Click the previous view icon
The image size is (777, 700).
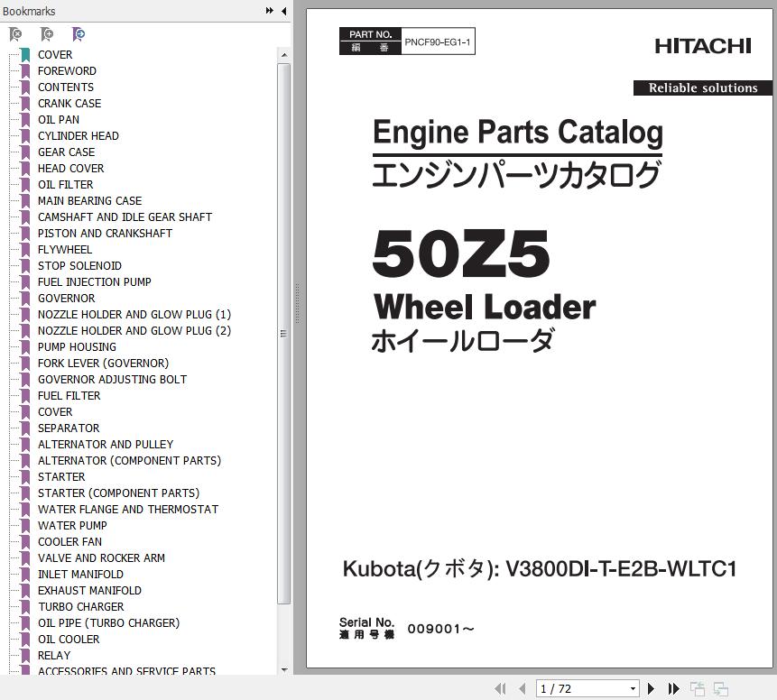coord(698,688)
